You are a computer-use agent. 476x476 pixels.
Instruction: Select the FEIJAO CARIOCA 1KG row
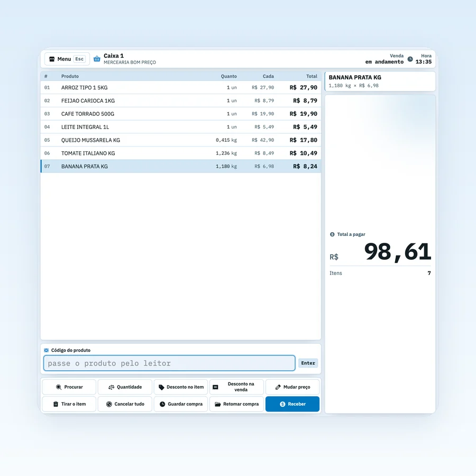pyautogui.click(x=181, y=100)
